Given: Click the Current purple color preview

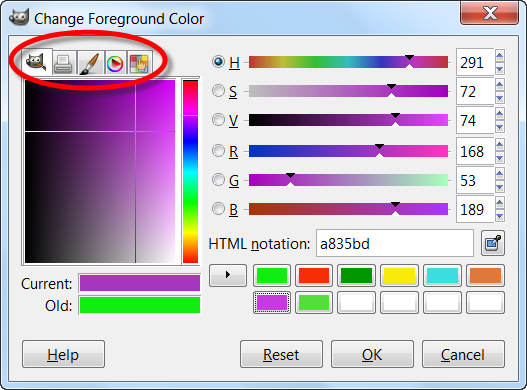Looking at the screenshot, I should click(140, 283).
